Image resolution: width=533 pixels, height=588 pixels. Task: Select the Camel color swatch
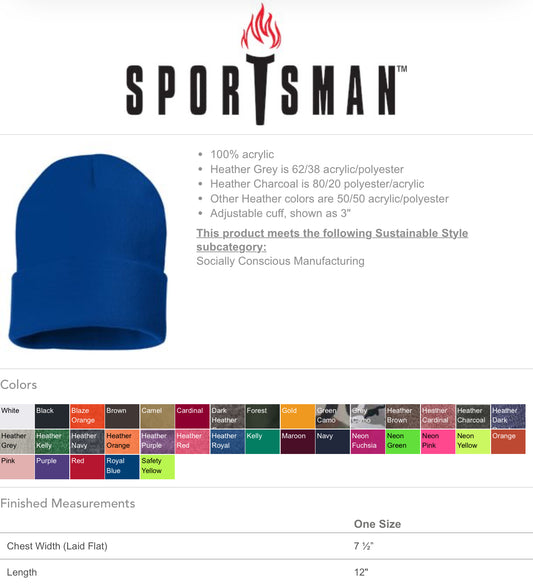click(x=157, y=416)
